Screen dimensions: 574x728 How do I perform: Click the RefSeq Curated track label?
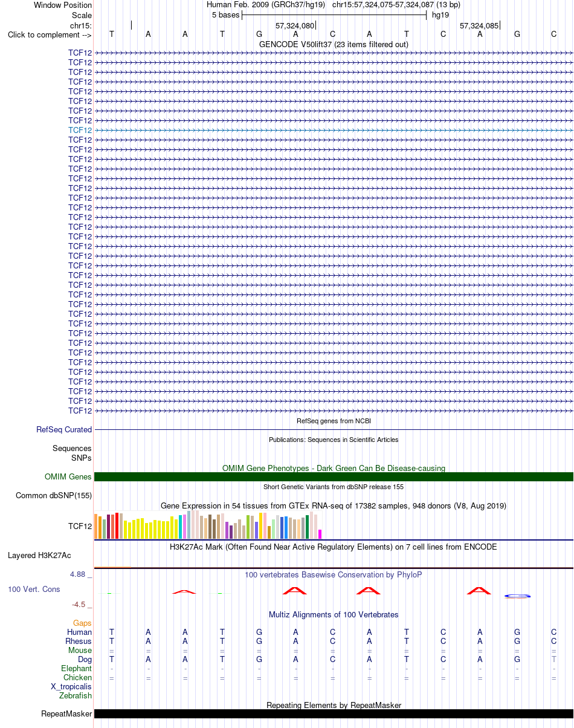(64, 430)
